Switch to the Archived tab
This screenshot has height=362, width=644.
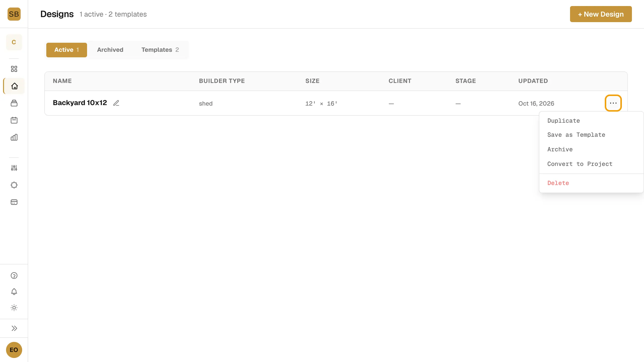coord(110,50)
